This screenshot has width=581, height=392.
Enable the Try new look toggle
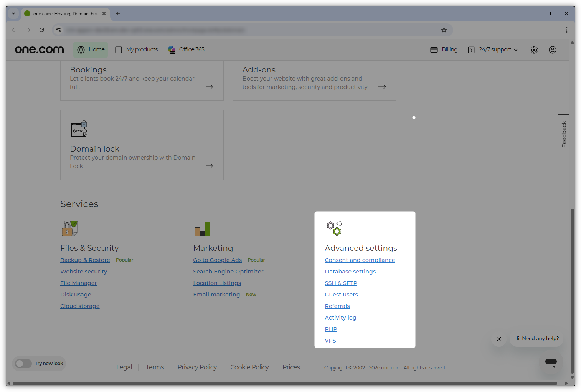23,363
